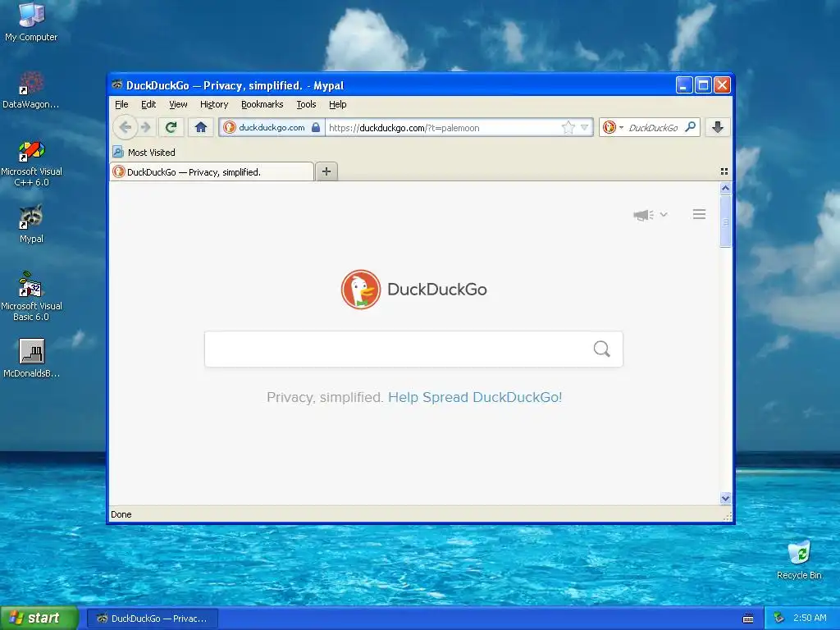Click the Done status bar text
Image resolution: width=840 pixels, height=630 pixels.
coord(121,514)
